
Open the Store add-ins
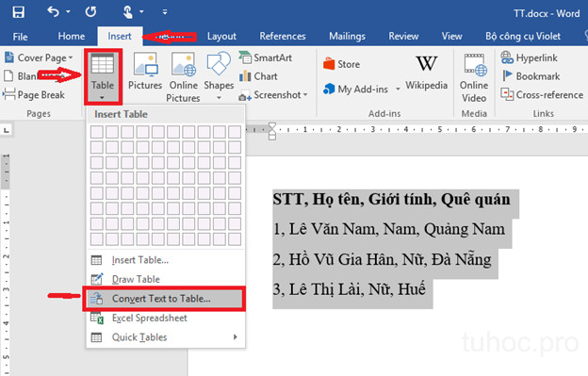click(x=341, y=64)
